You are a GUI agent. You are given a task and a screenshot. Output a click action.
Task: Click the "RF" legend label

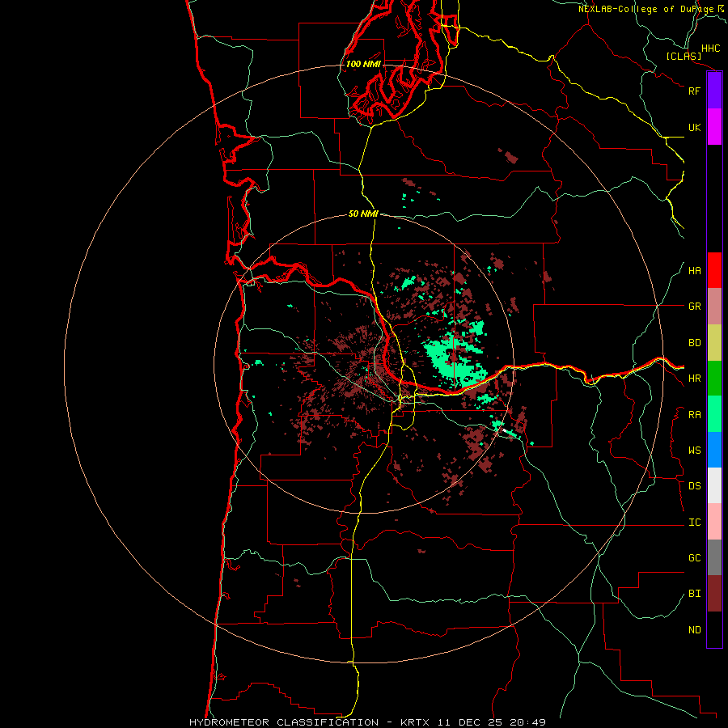(x=694, y=91)
